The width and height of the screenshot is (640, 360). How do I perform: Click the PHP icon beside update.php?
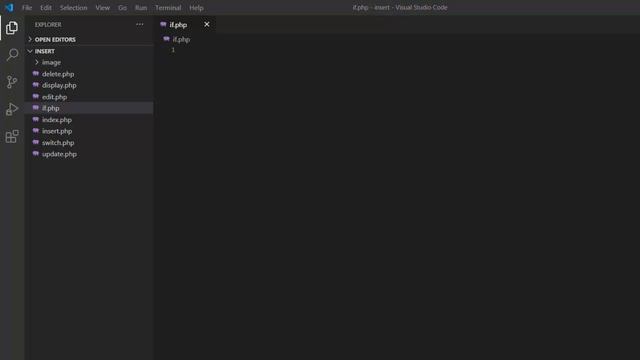pyautogui.click(x=36, y=153)
